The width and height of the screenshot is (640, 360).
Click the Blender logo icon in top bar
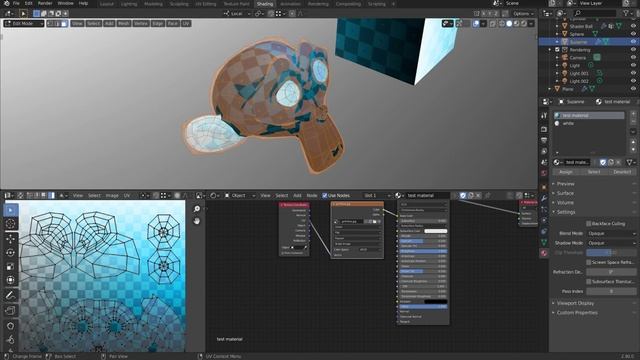6,3
